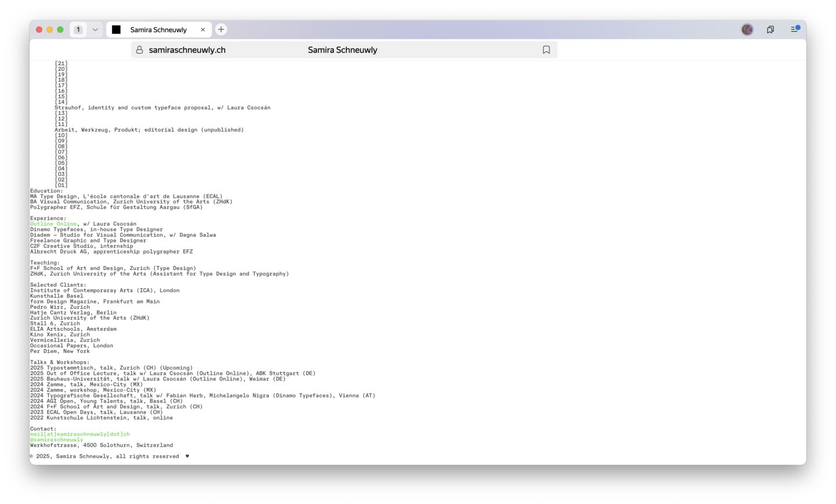This screenshot has height=504, width=836.
Task: Click 'form Design Magazine, Frankfurt am Main'
Action: point(95,301)
